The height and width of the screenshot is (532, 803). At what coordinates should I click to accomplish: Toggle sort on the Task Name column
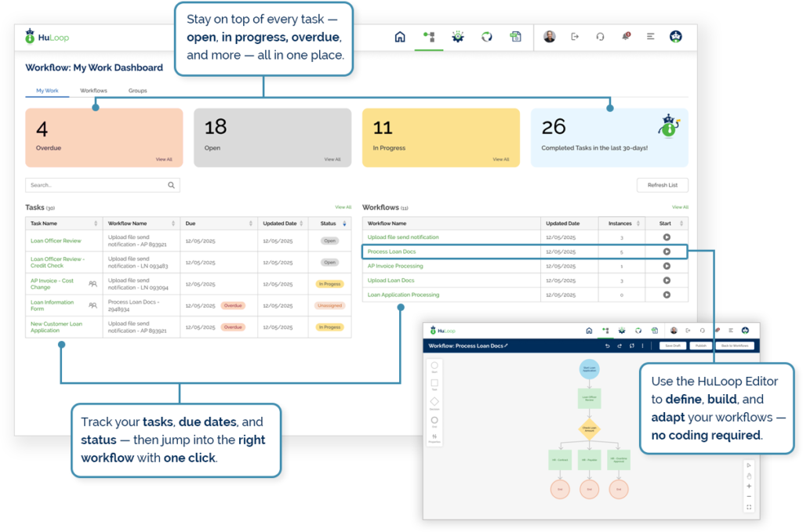[x=96, y=223]
